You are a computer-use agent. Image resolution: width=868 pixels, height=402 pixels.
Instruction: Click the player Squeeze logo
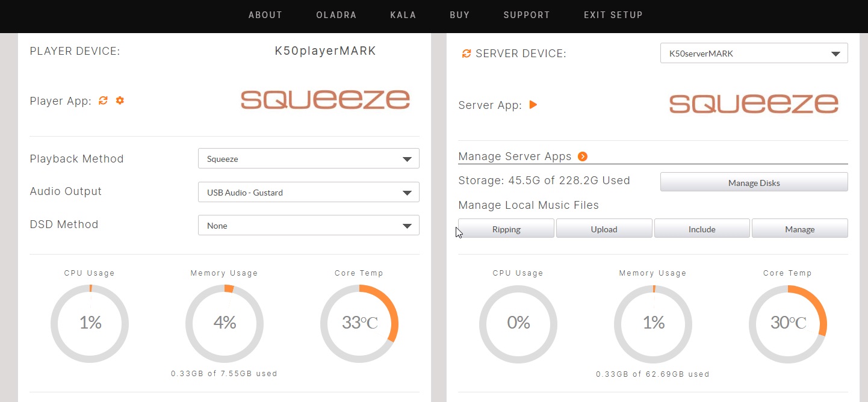pos(325,99)
